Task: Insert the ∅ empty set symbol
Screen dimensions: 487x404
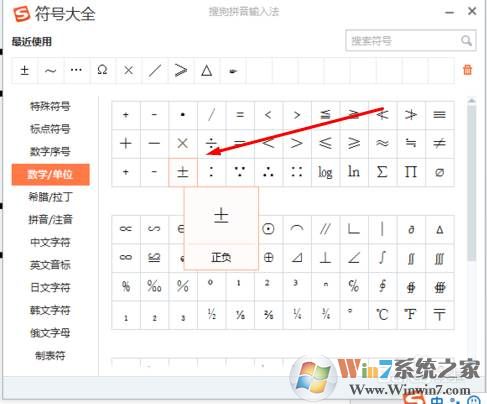Action: tap(439, 172)
